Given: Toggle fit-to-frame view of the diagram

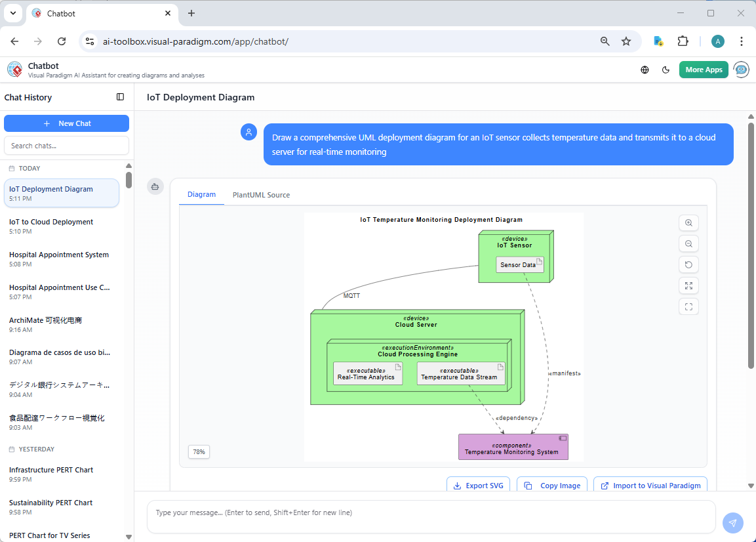Looking at the screenshot, I should click(x=688, y=306).
